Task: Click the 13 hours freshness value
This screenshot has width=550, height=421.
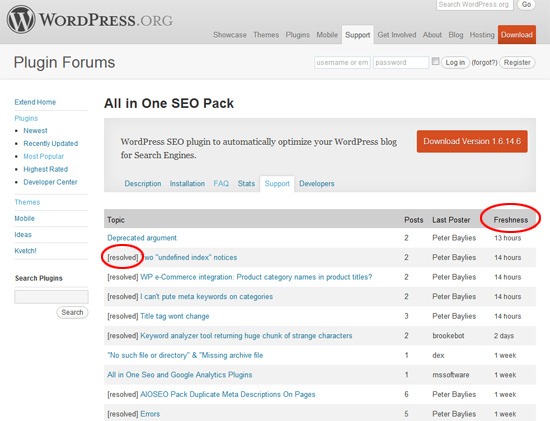Action: [x=508, y=238]
